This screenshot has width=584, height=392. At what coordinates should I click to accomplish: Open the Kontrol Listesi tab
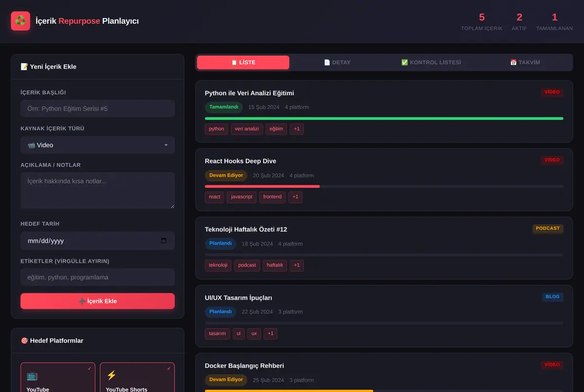[431, 62]
